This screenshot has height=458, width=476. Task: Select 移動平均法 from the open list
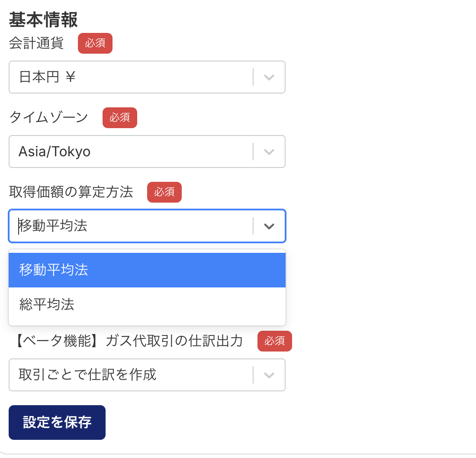click(147, 270)
